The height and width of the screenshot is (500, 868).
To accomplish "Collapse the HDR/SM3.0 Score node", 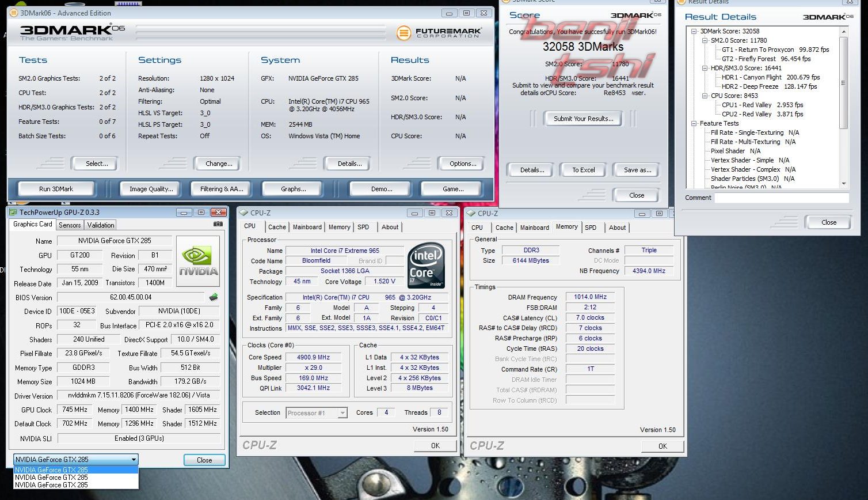I will (x=705, y=68).
